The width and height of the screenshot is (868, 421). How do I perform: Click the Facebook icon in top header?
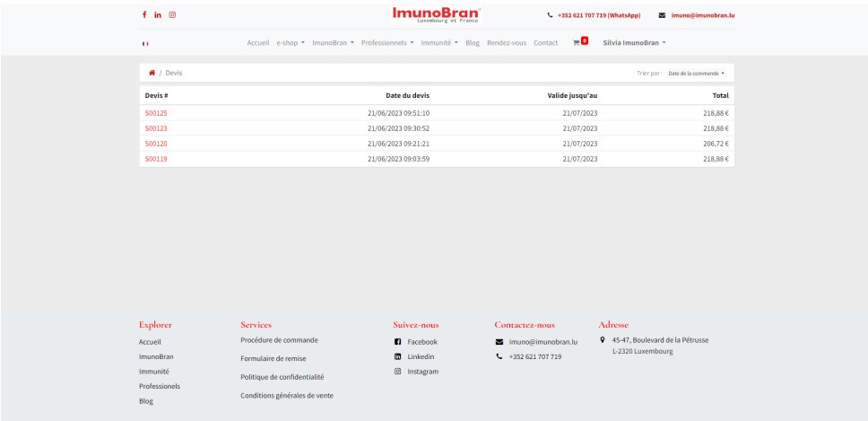[145, 14]
